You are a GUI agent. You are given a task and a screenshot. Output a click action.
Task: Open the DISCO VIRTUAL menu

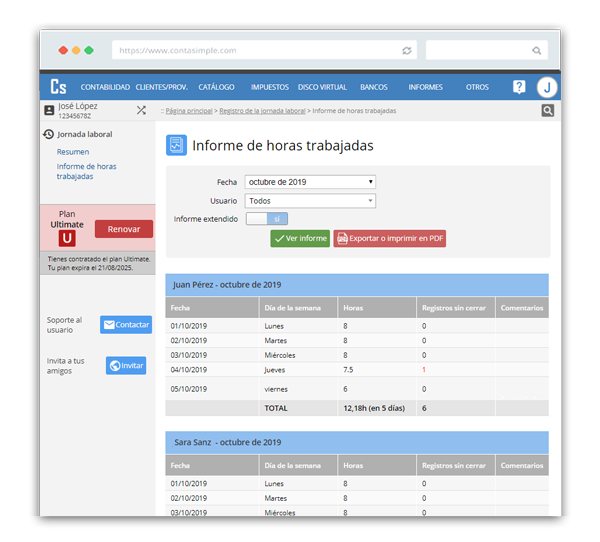pyautogui.click(x=322, y=87)
